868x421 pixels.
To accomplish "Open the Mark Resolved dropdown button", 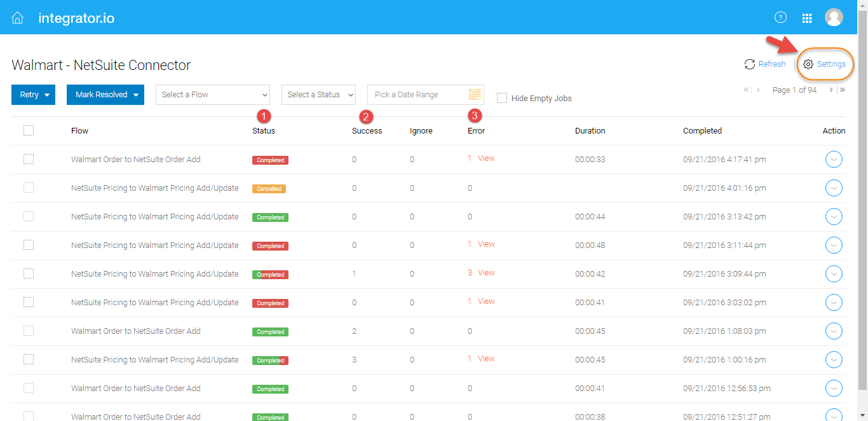I will [105, 95].
